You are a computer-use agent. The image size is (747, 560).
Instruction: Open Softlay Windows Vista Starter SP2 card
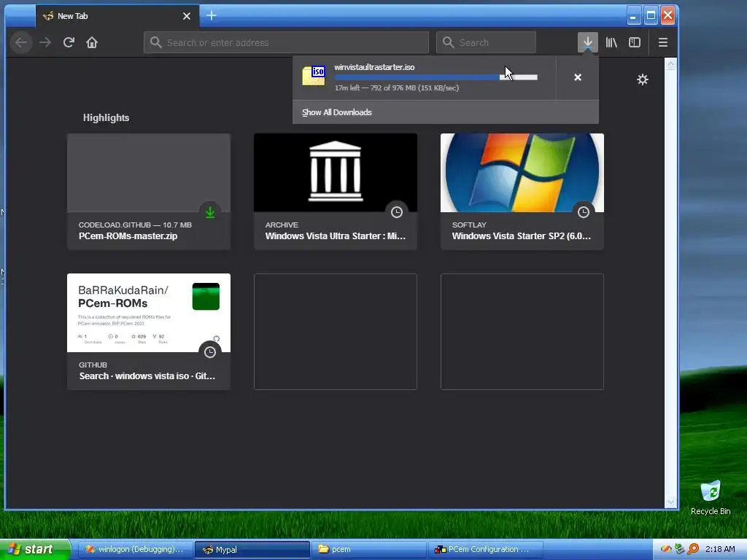coord(522,192)
